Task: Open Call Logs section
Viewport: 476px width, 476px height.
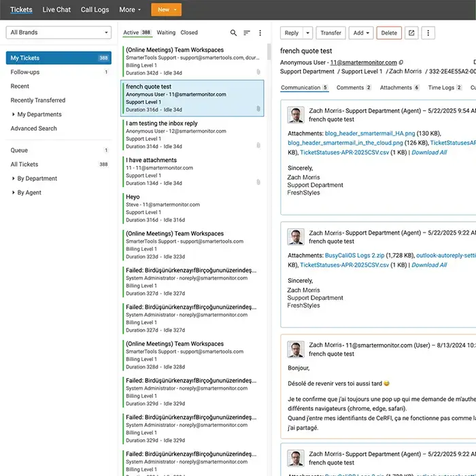Action: click(x=95, y=10)
